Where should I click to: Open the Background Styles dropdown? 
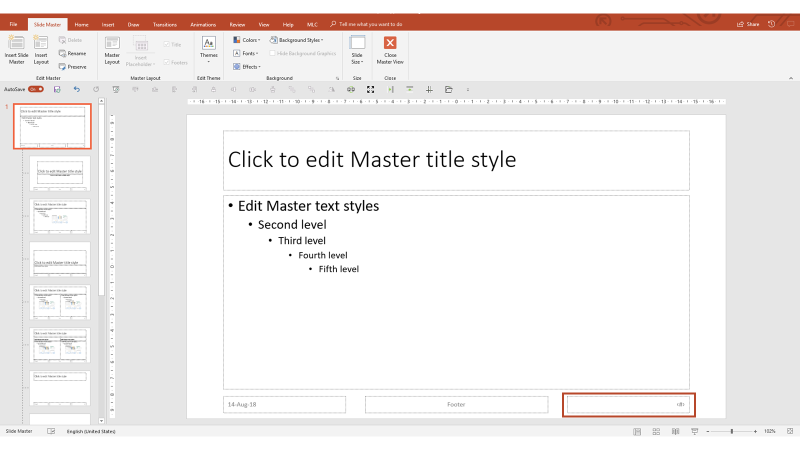coord(296,40)
